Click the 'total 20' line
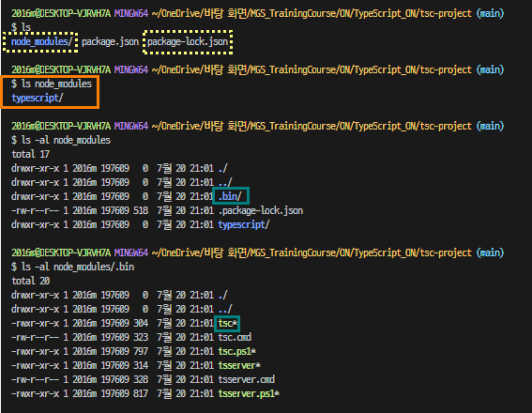The width and height of the screenshot is (532, 413). click(x=31, y=281)
